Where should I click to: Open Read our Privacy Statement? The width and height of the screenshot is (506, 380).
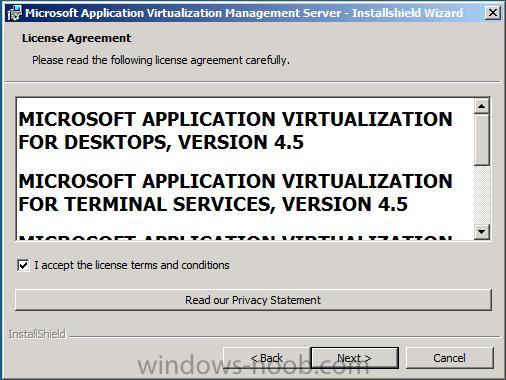click(x=253, y=300)
